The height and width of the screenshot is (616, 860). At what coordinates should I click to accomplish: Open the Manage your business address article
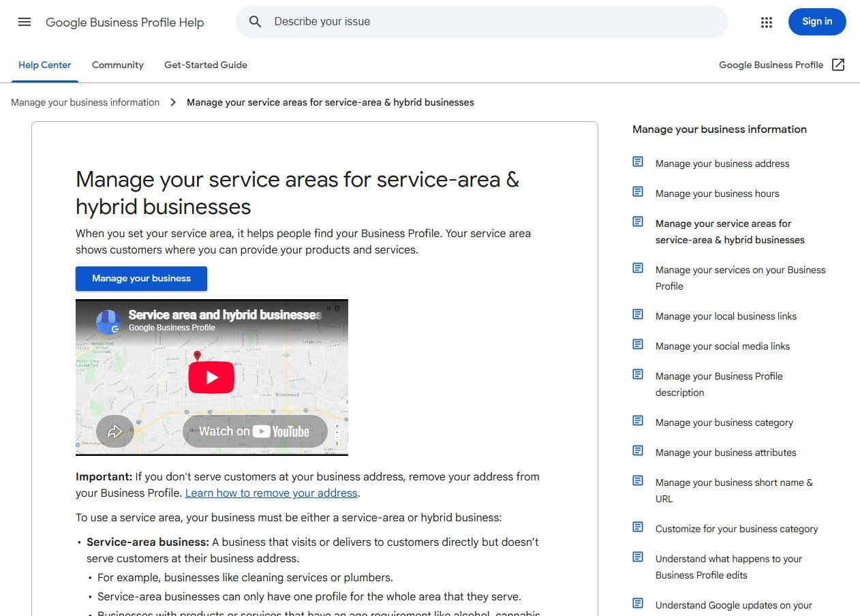(x=722, y=164)
